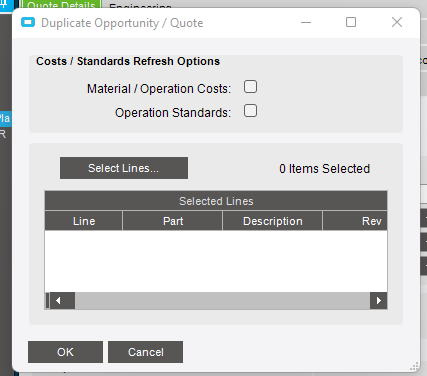427x376 pixels.
Task: Close the Duplicate Opportunity / Quote dialog
Action: coord(397,22)
